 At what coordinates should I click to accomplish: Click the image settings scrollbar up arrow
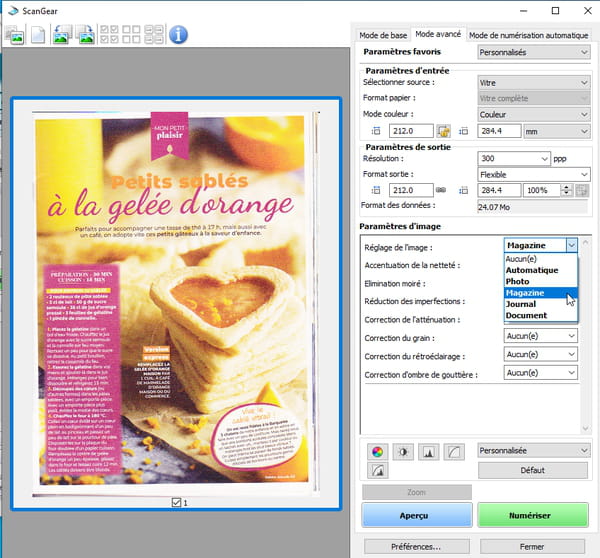point(585,243)
